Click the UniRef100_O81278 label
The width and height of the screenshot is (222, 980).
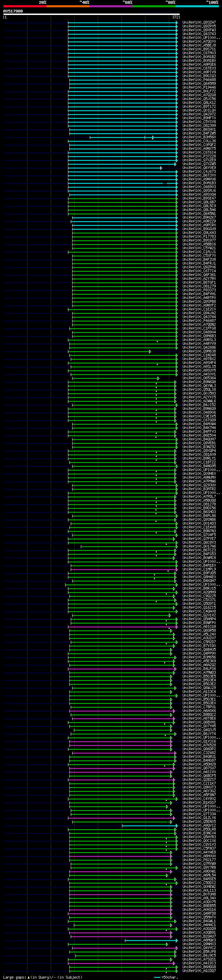199,504
